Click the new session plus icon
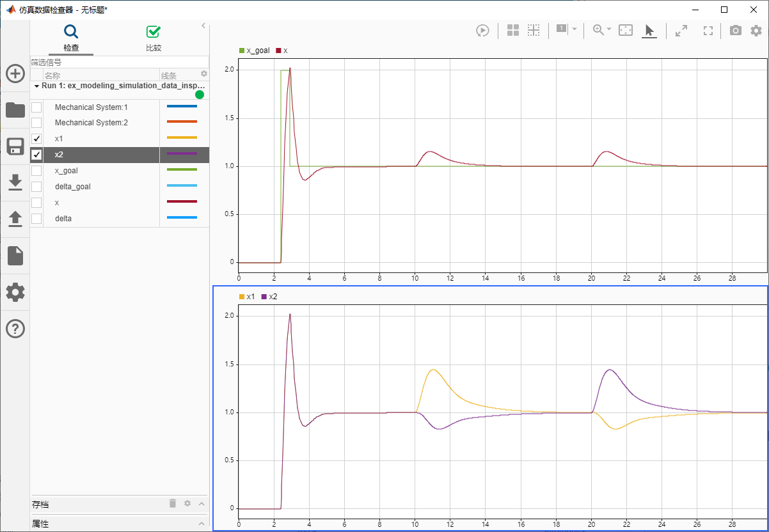Image resolution: width=769 pixels, height=532 pixels. [x=15, y=74]
